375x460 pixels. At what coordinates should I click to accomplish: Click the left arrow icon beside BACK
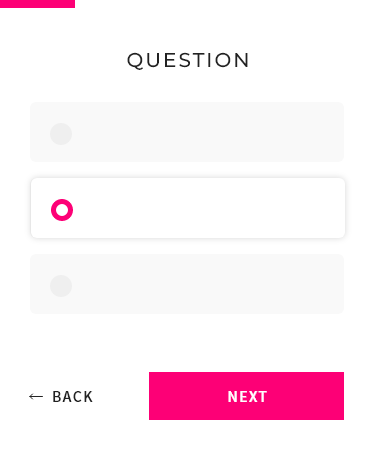36,397
